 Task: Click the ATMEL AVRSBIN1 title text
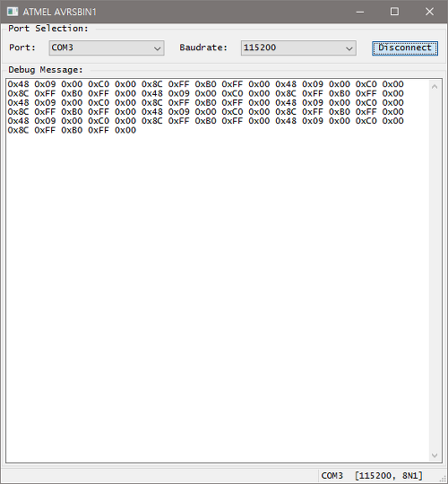click(x=59, y=12)
